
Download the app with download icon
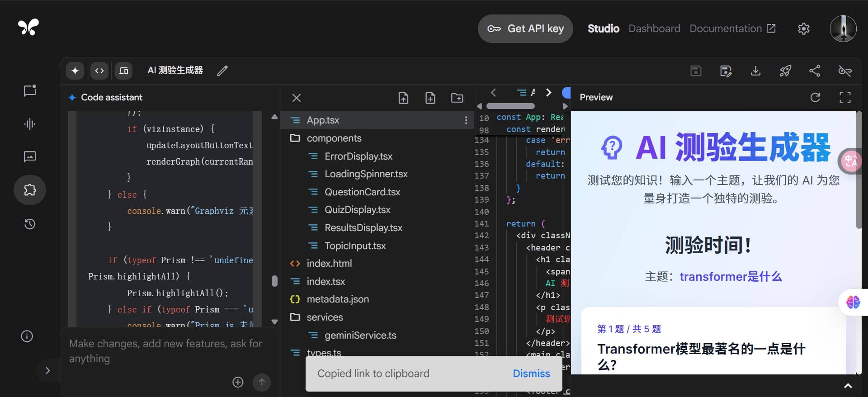coord(755,71)
